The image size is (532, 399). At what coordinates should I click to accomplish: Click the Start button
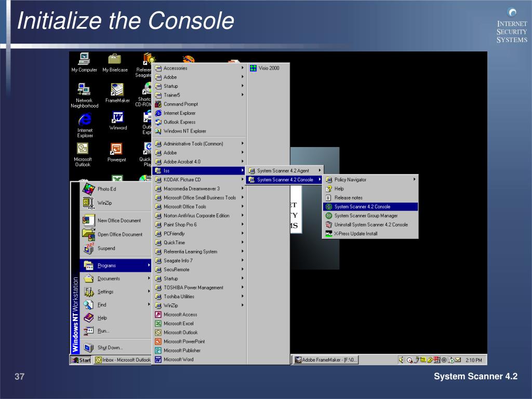coord(81,360)
